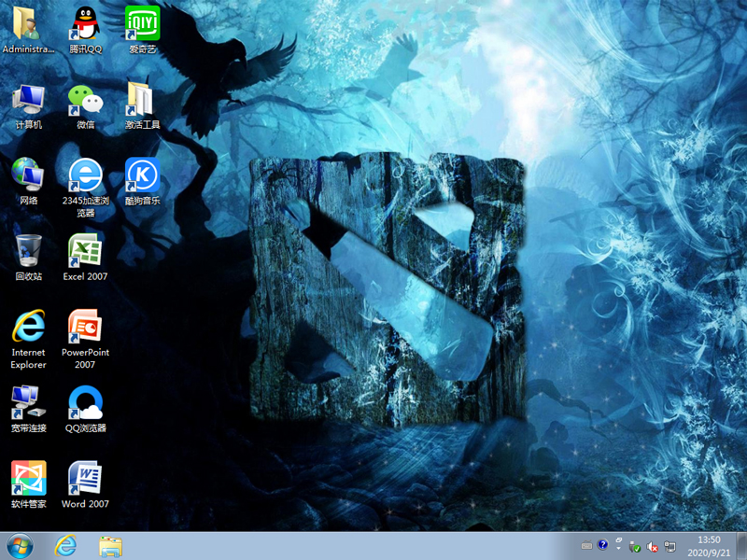
Task: Select the PowerPoint 2007 shortcut
Action: click(85, 339)
